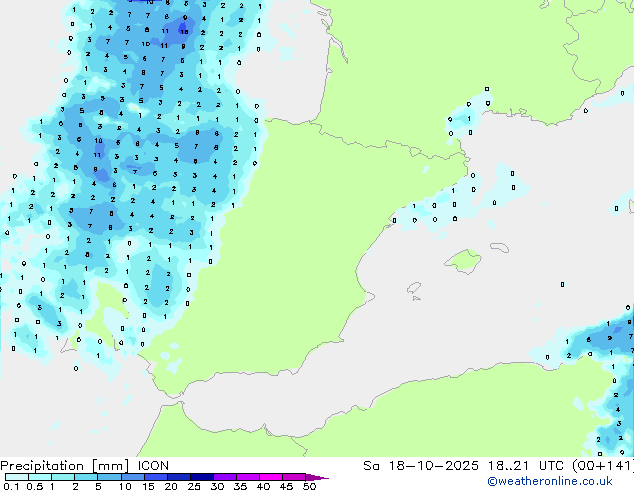This screenshot has width=634, height=490.
Task: Click the '30' legend scale label
Action: click(x=217, y=486)
